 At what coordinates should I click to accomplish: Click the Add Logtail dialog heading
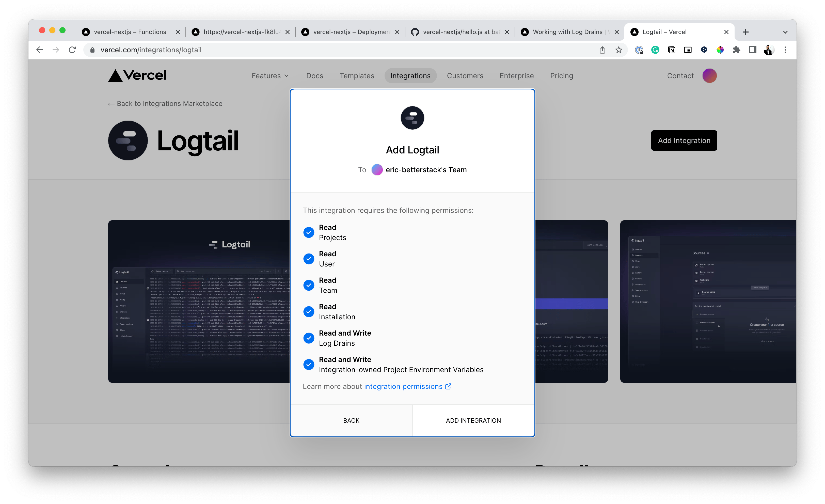pyautogui.click(x=412, y=150)
